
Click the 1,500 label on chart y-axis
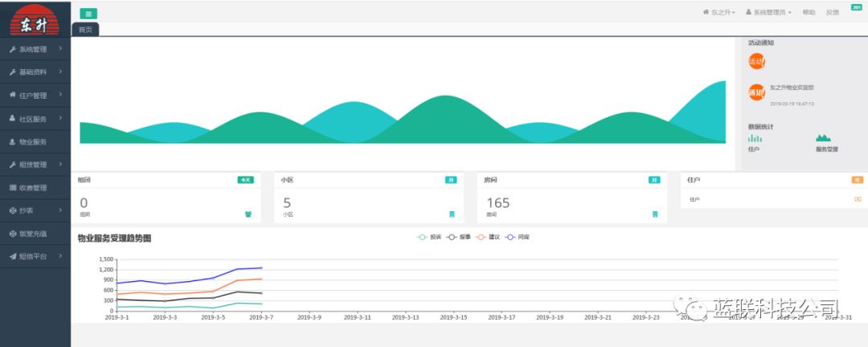pos(106,259)
